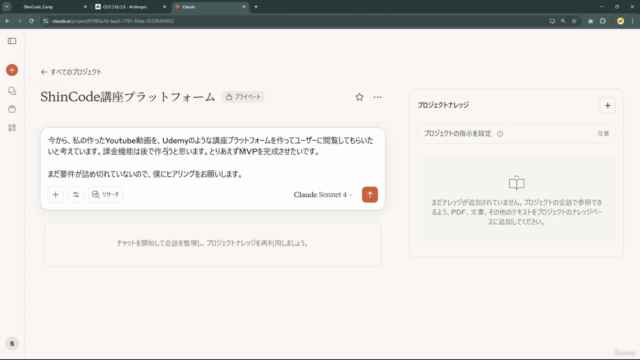Go forward in browser history
640x360 pixels.
tap(19, 21)
